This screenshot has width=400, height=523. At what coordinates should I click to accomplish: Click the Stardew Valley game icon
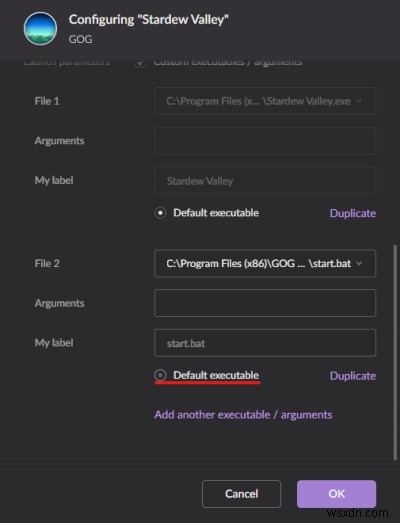pos(40,29)
